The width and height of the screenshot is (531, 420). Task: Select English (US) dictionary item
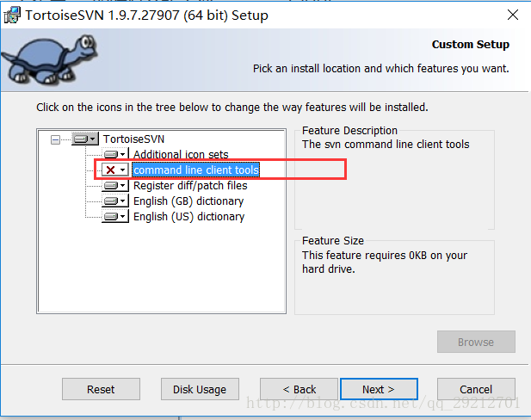coord(188,217)
